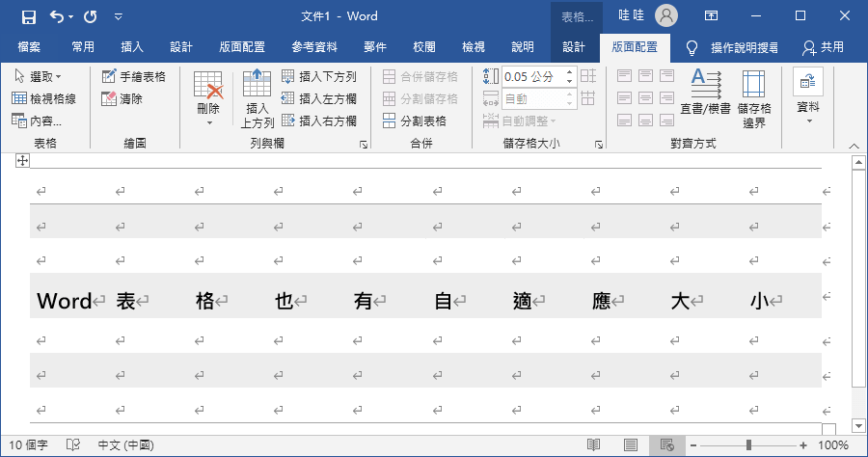Click the cell containing 小
Screen dimensions: 868x457
coord(782,295)
